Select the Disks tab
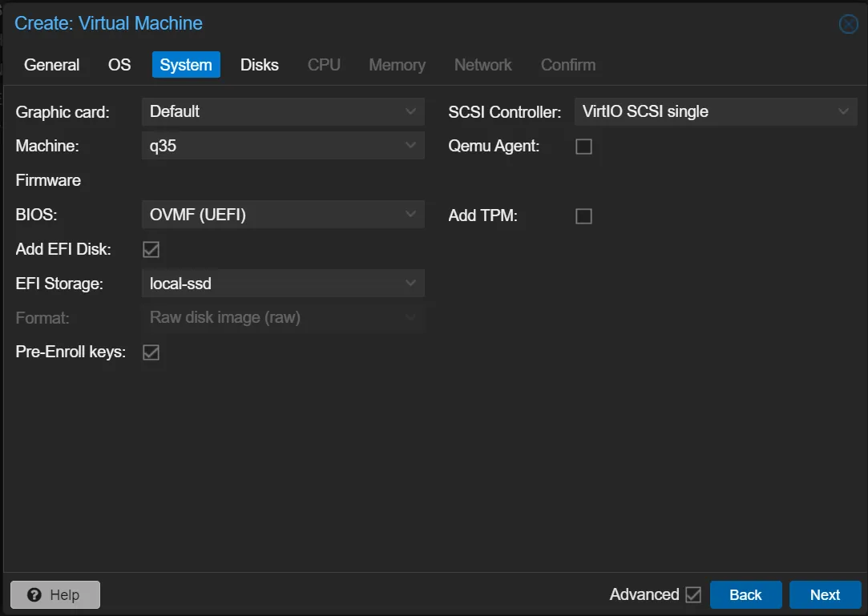 tap(259, 65)
